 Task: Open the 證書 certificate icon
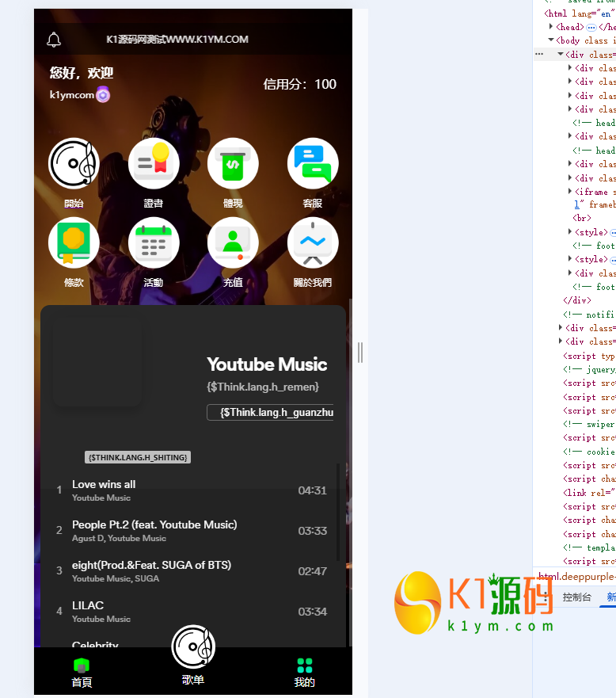(x=154, y=163)
